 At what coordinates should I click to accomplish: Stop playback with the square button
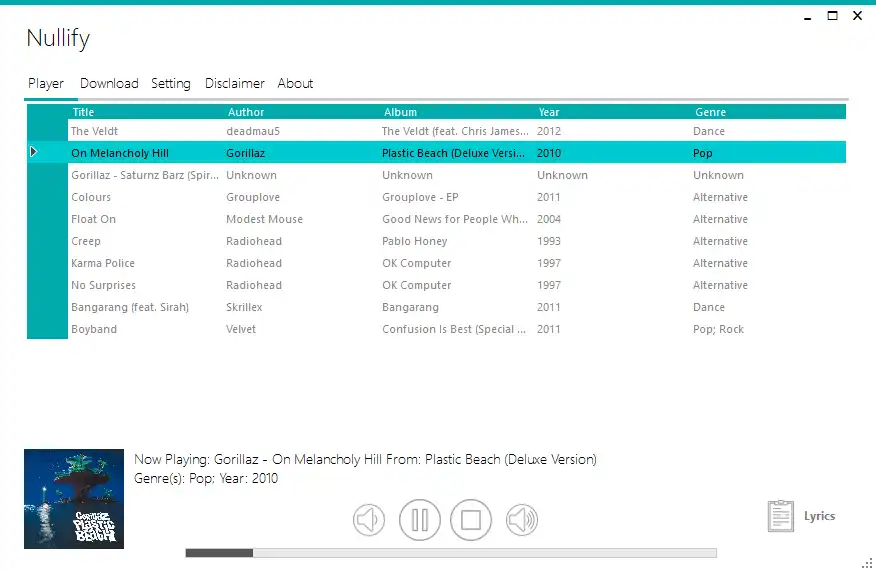[x=471, y=520]
